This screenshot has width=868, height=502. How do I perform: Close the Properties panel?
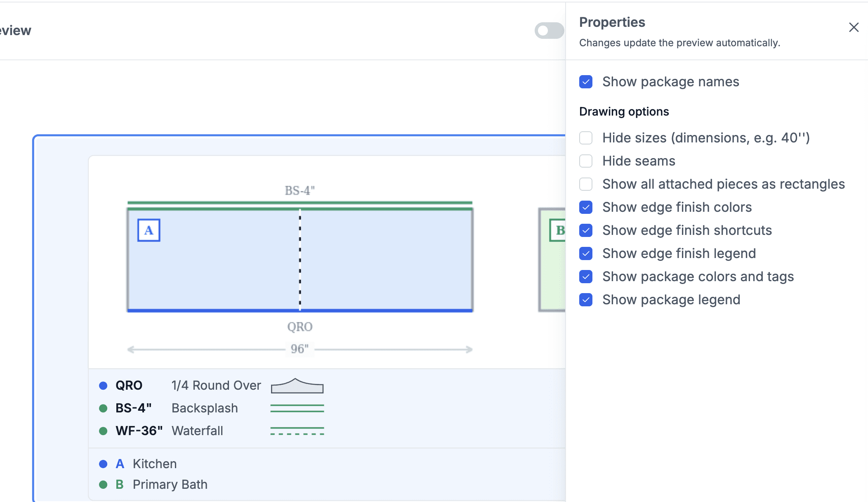[854, 27]
